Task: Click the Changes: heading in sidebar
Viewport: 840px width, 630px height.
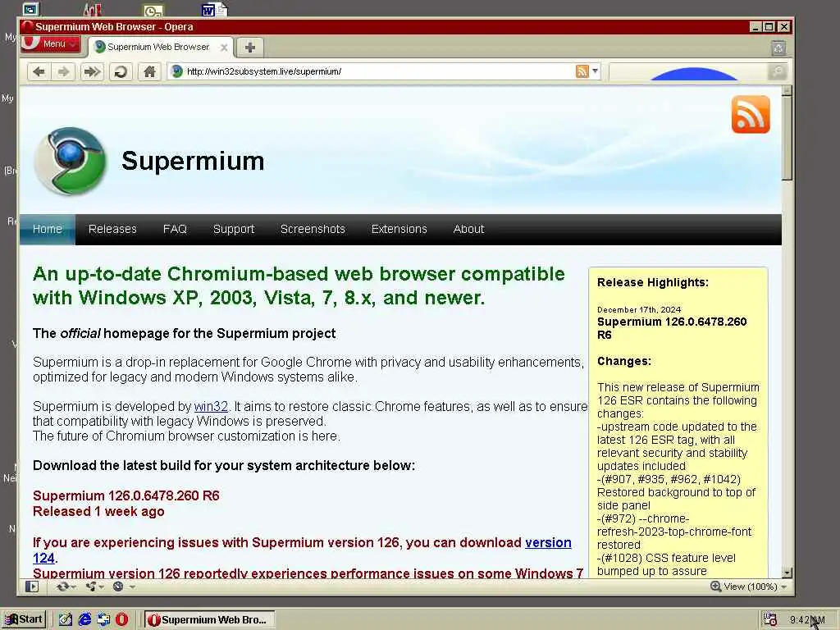Action: 624,361
